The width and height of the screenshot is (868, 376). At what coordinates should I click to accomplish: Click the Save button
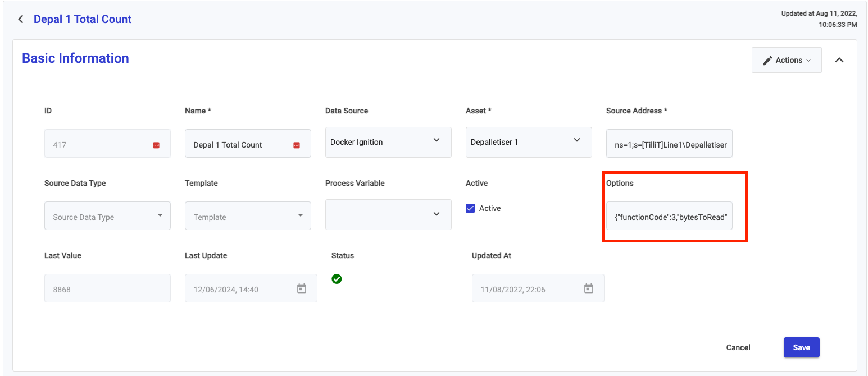click(801, 347)
